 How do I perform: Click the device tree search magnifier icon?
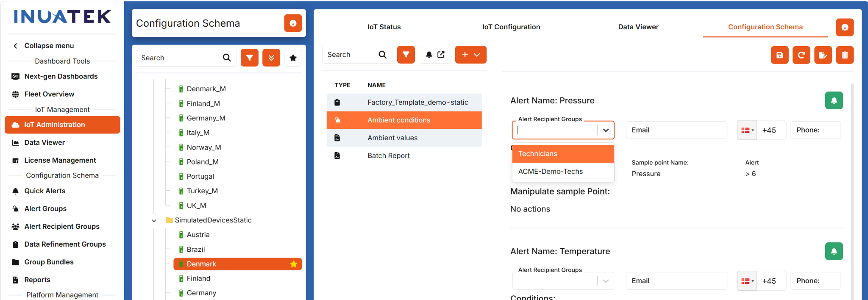227,58
